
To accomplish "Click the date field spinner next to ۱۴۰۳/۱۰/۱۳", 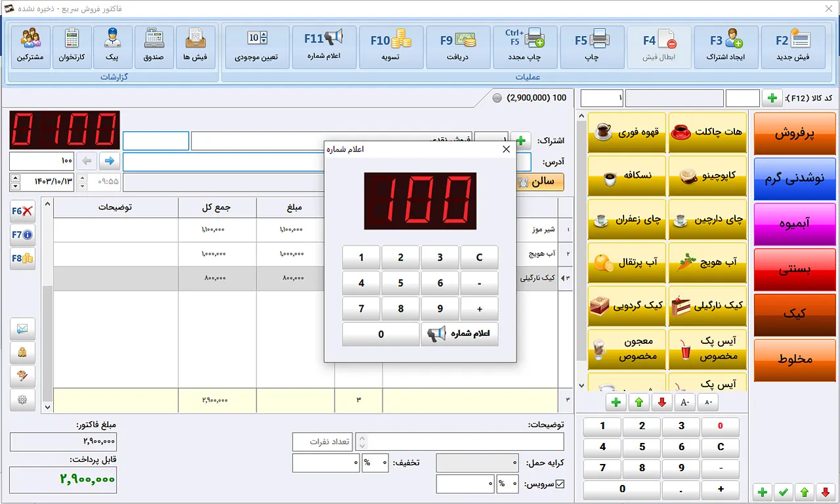I will coord(15,182).
